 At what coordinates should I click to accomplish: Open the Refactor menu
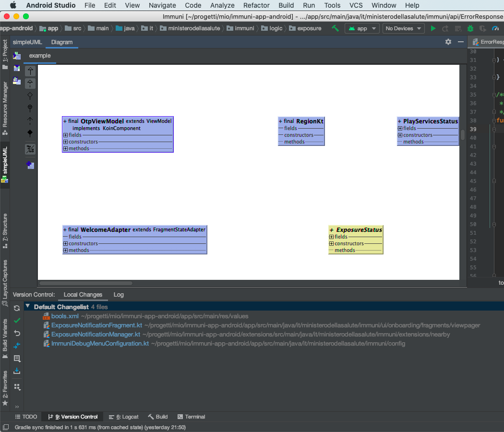pos(256,5)
